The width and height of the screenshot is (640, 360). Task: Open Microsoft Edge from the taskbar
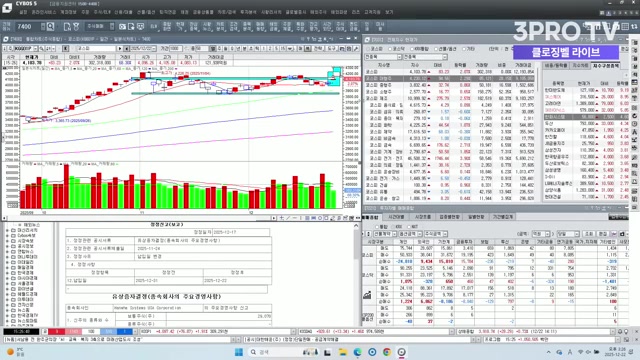[357, 352]
